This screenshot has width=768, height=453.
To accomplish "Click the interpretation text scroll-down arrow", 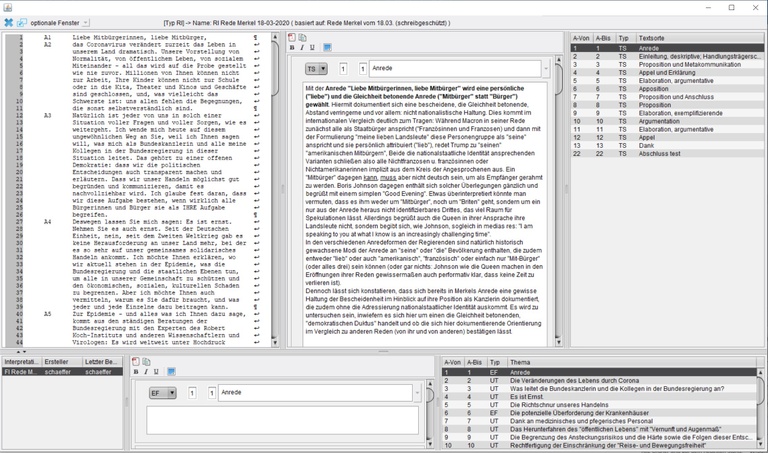I will tap(558, 341).
